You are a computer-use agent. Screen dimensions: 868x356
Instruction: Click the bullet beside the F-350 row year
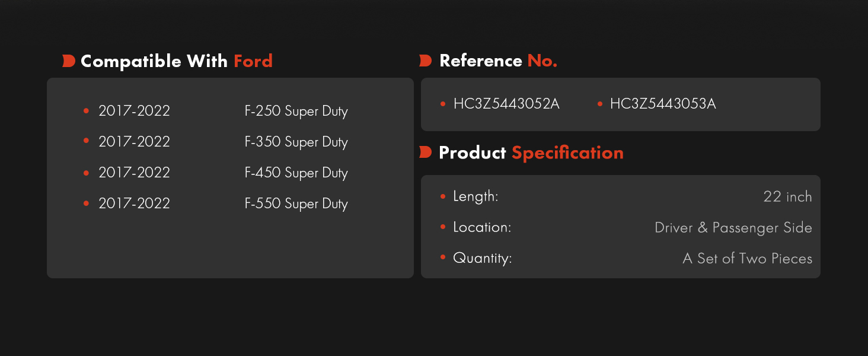coord(87,141)
